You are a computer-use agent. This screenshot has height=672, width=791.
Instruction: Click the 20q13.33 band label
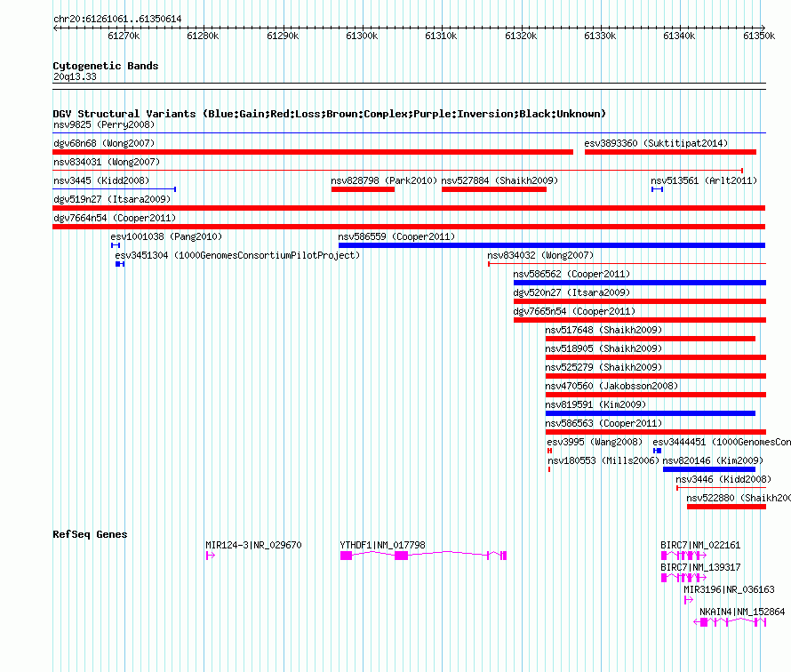tap(75, 76)
